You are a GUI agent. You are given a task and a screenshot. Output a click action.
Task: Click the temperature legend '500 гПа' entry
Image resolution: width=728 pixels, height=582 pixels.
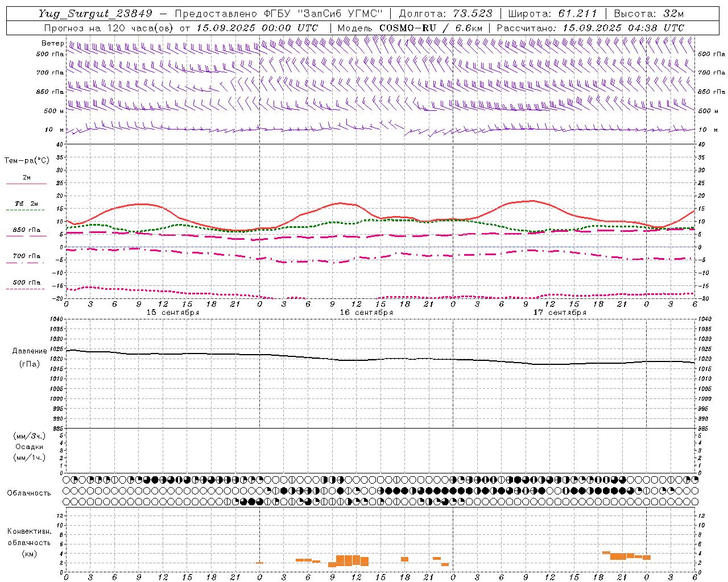click(x=27, y=282)
